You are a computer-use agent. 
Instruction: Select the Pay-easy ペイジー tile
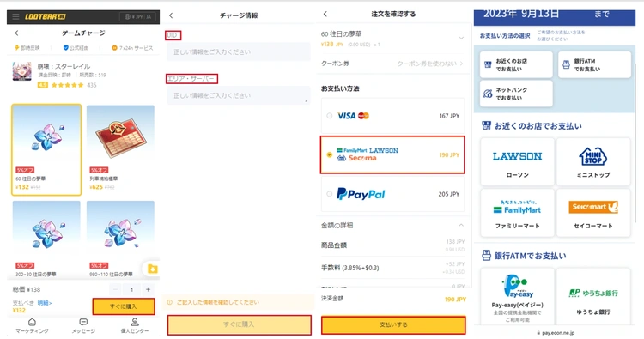click(518, 296)
